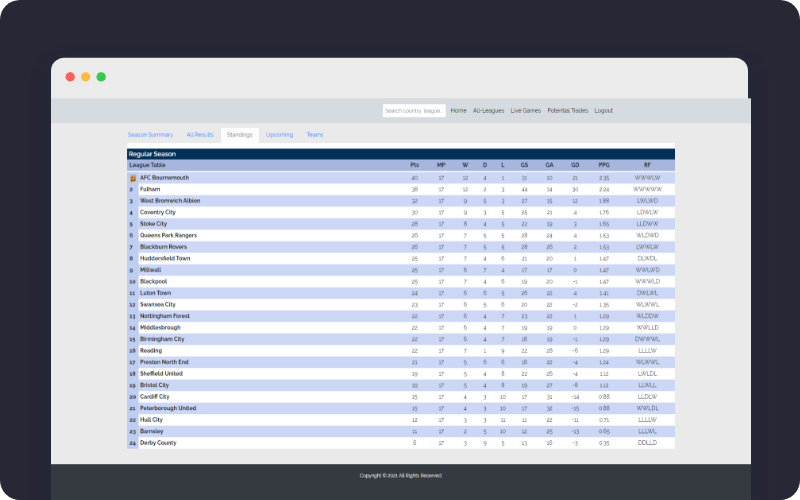Screen dimensions: 800x500
Task: Switch to the Teams tab
Action: (x=314, y=134)
